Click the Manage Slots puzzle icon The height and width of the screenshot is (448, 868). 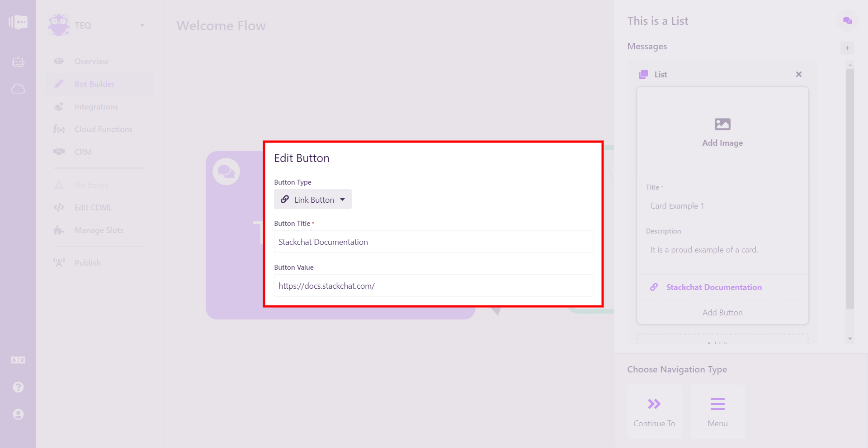(x=59, y=230)
